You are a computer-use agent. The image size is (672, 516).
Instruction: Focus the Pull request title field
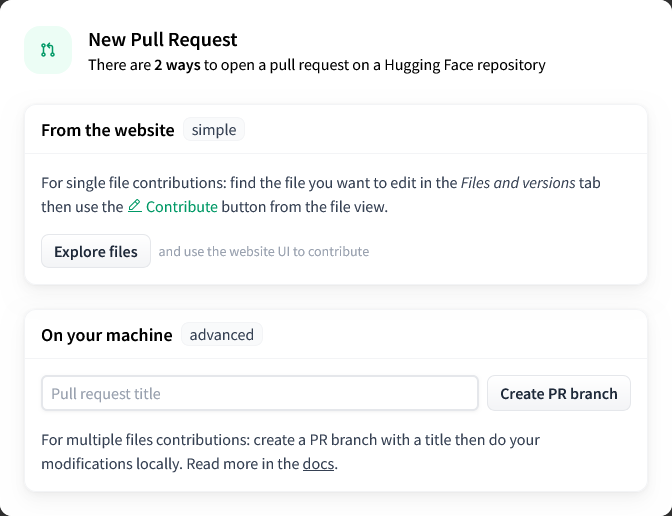click(260, 393)
